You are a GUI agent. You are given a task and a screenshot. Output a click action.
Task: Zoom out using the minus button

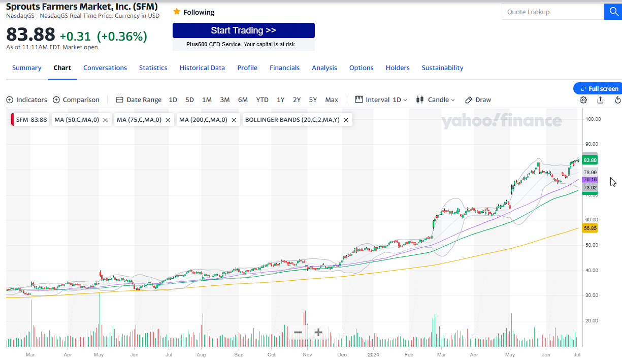tap(298, 333)
